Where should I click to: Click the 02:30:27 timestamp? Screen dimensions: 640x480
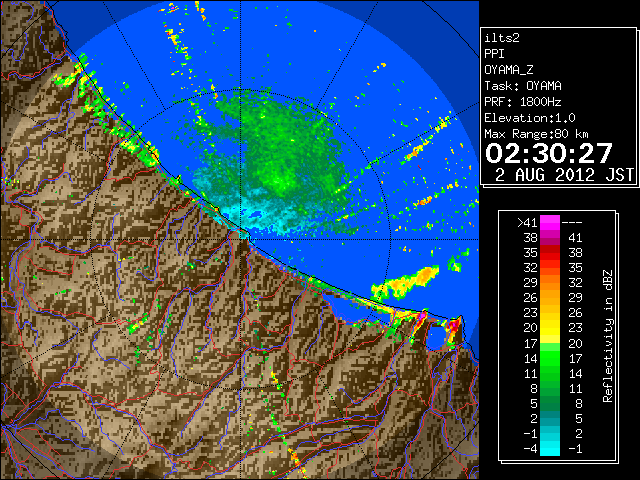[x=549, y=153]
